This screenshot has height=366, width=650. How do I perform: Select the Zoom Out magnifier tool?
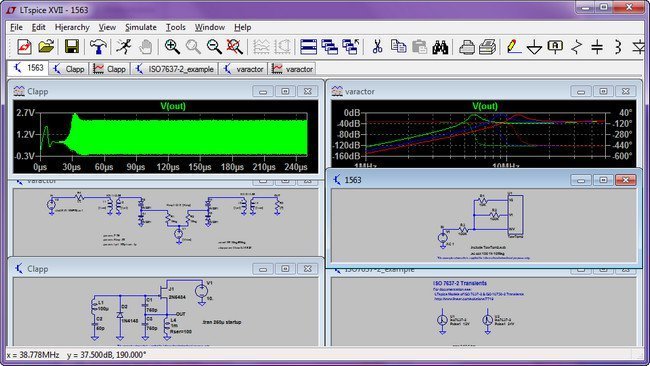(x=214, y=46)
